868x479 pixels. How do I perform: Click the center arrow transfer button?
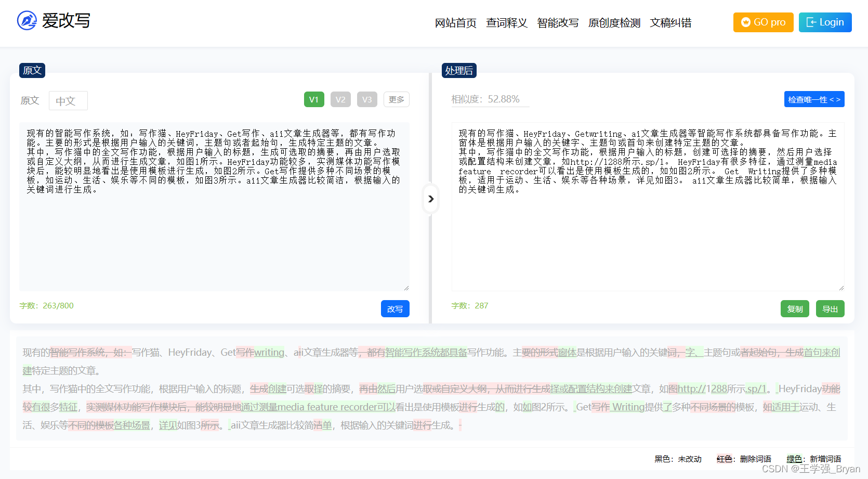click(430, 199)
